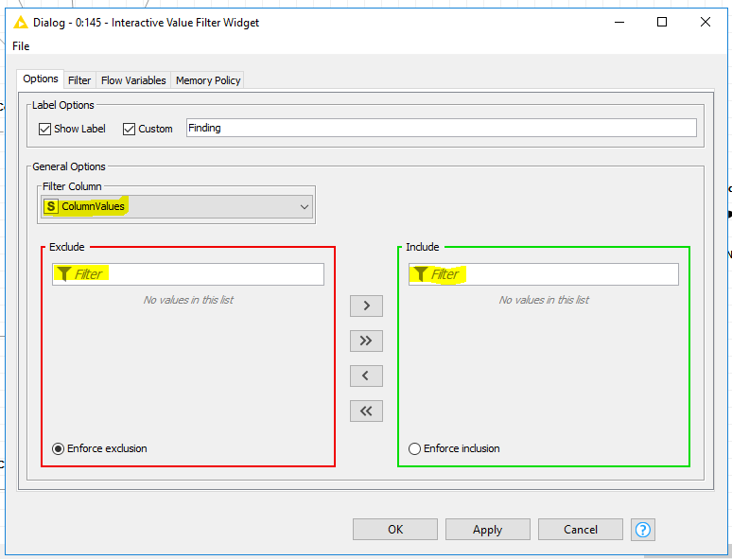The height and width of the screenshot is (560, 732).
Task: Click the blue help question mark icon
Action: (643, 530)
